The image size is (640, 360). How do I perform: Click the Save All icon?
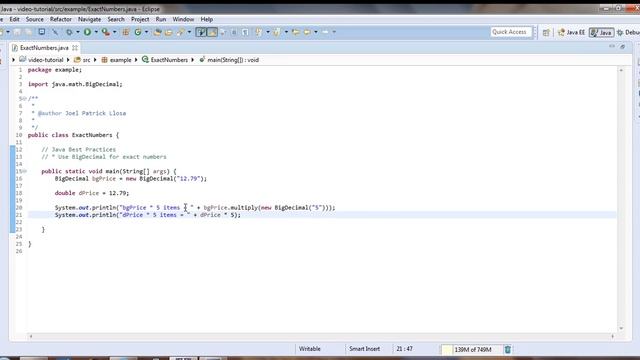29,32
